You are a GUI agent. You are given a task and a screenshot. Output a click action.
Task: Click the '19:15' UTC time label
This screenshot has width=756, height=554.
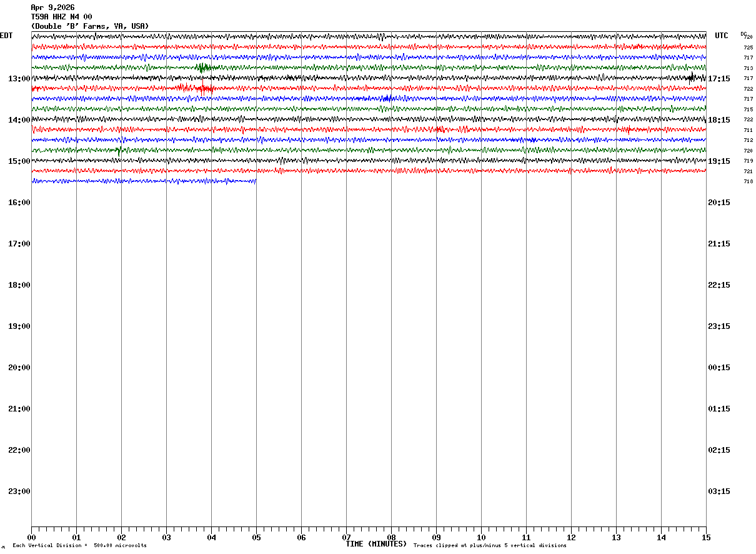point(719,161)
